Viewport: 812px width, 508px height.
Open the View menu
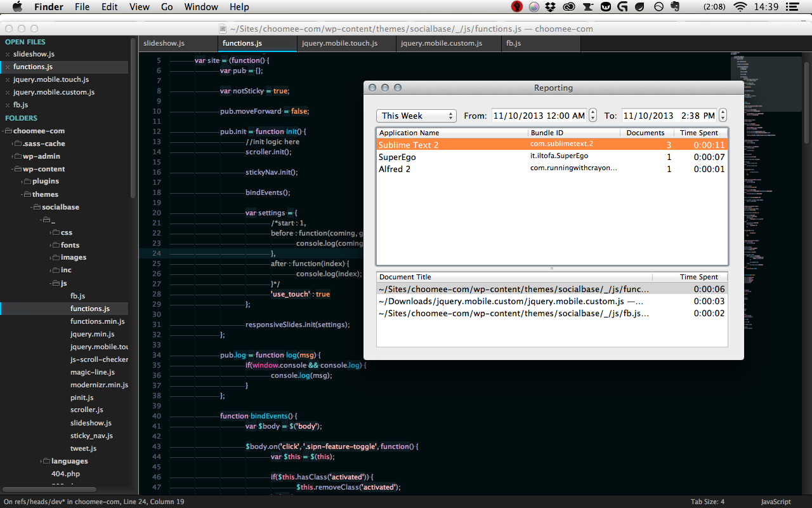[139, 7]
